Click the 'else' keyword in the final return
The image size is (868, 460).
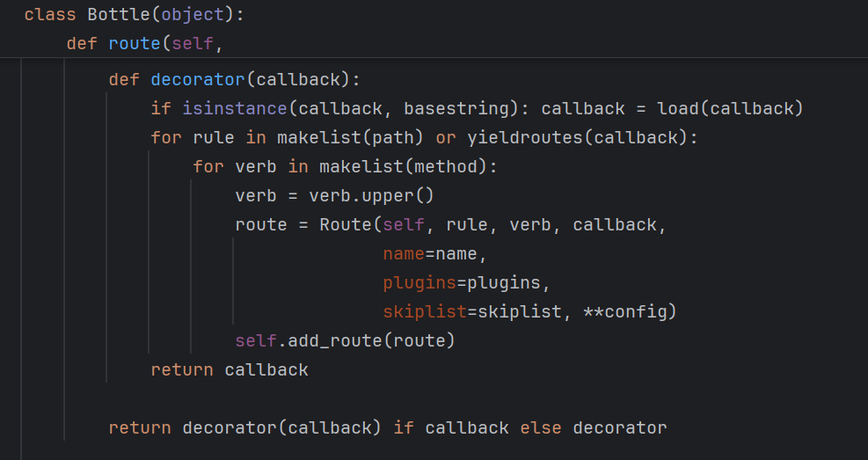(x=540, y=427)
